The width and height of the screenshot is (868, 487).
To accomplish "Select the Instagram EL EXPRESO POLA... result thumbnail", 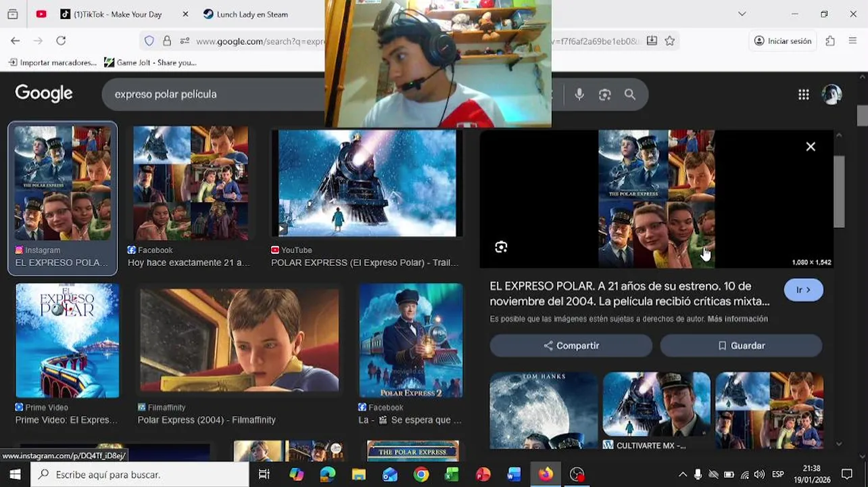I will tap(62, 183).
